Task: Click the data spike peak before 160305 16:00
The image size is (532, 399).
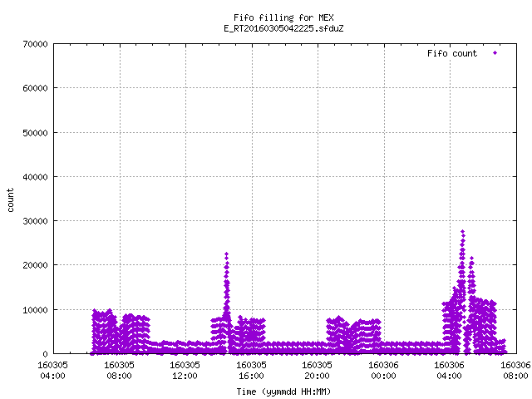Action: (226, 254)
